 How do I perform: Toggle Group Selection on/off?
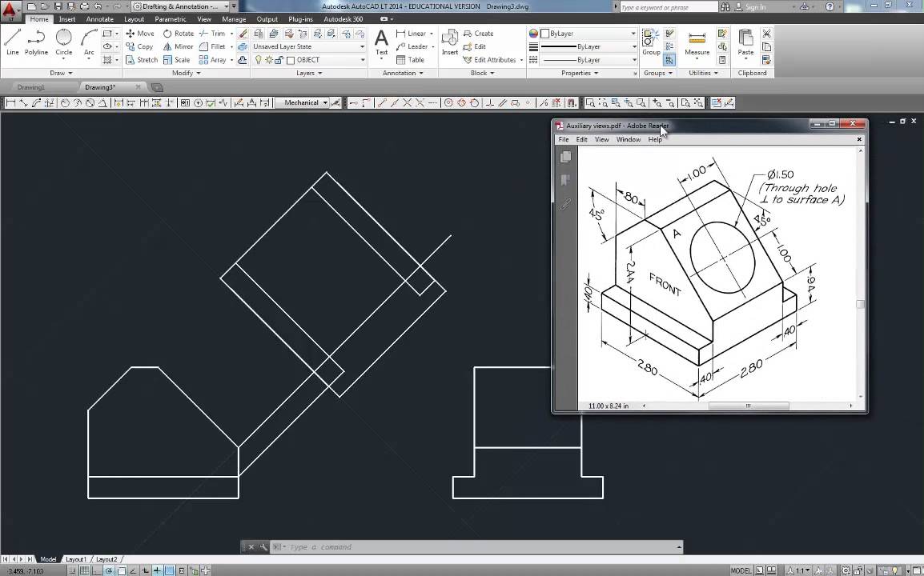[x=669, y=60]
